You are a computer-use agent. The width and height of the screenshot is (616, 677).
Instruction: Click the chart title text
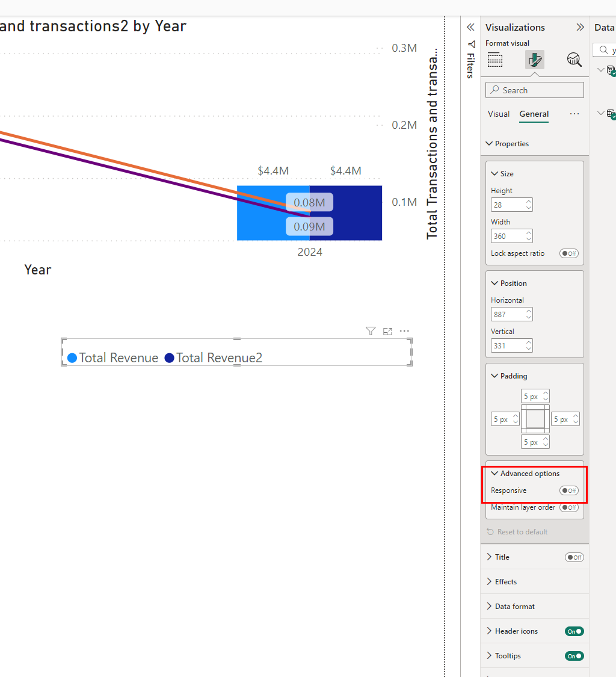point(93,26)
